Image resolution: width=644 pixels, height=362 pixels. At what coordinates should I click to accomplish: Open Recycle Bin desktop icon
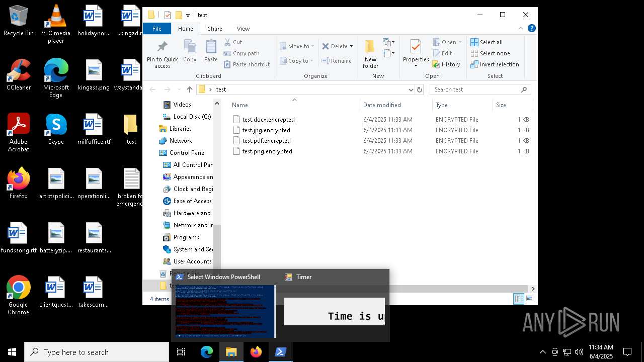pos(19,21)
